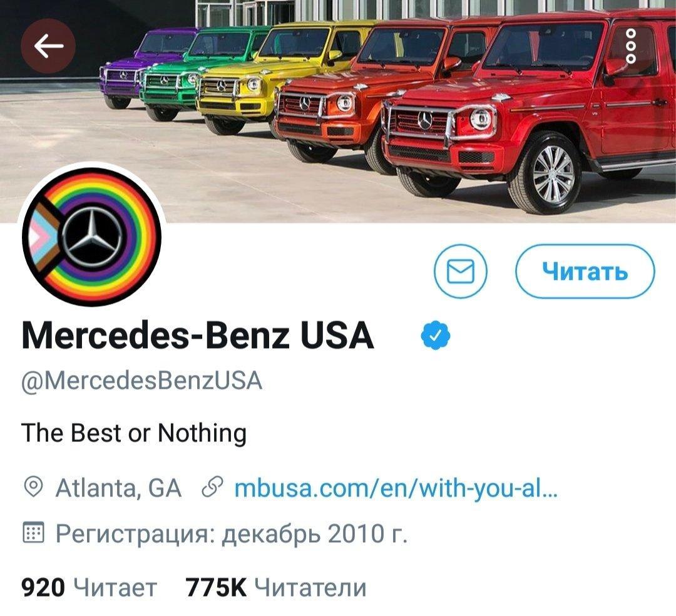676x616 pixels.
Task: Tap the red G-Class in header
Action: 530,112
